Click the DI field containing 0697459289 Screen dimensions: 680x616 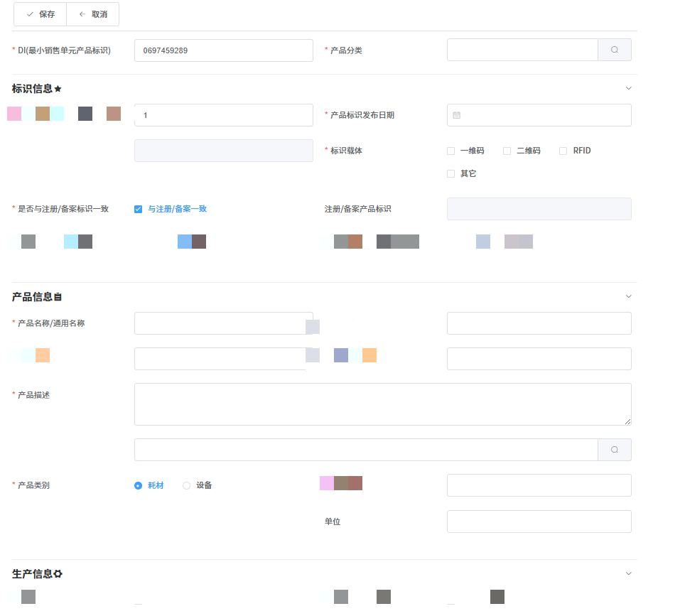223,50
